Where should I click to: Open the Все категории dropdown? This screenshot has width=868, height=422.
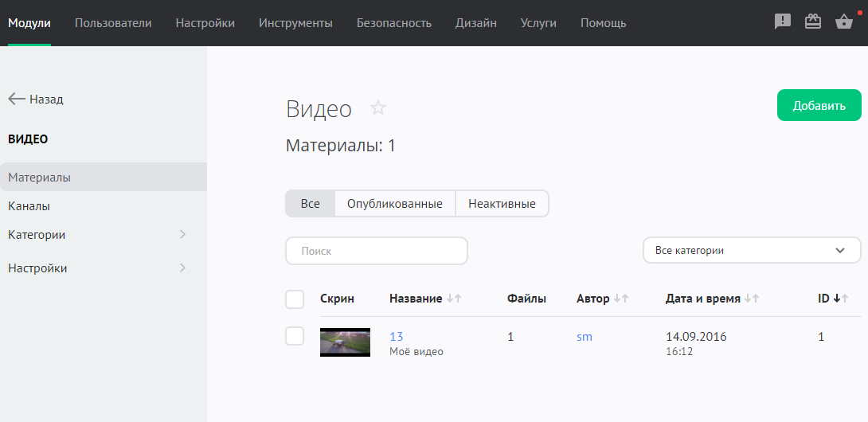tap(752, 250)
